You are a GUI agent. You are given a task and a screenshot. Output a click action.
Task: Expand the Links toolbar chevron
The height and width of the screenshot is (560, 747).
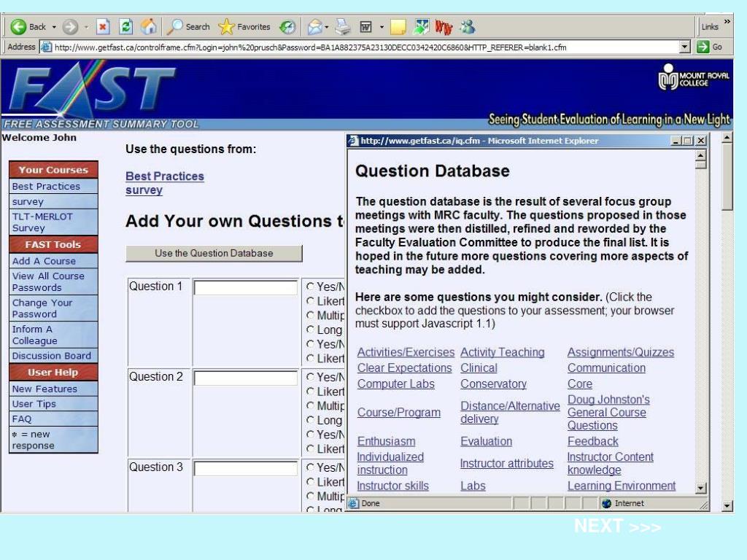(727, 21)
